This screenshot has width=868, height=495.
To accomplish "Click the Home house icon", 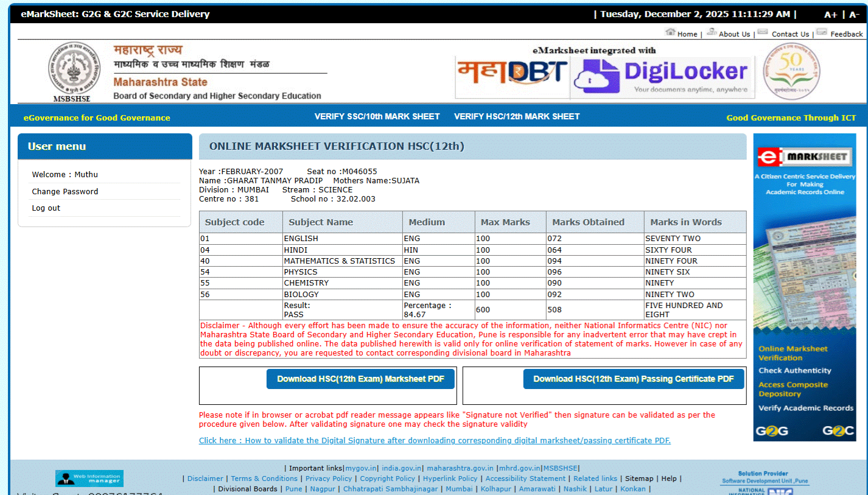I will tap(670, 32).
